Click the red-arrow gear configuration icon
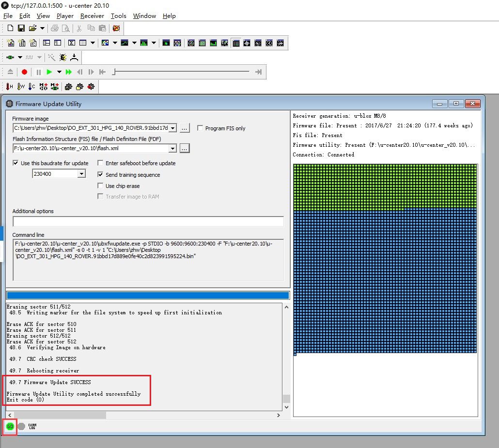The height and width of the screenshot is (448, 499). coord(91,86)
